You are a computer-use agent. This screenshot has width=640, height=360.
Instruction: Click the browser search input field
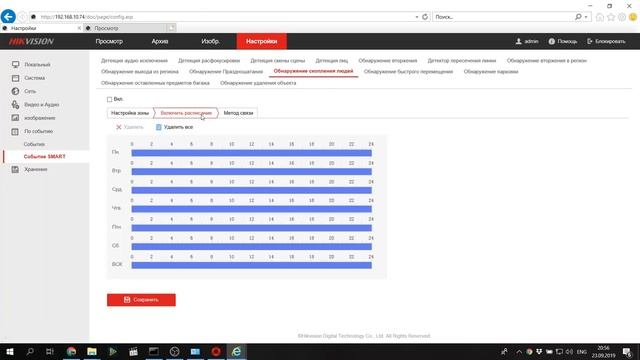pyautogui.click(x=503, y=17)
